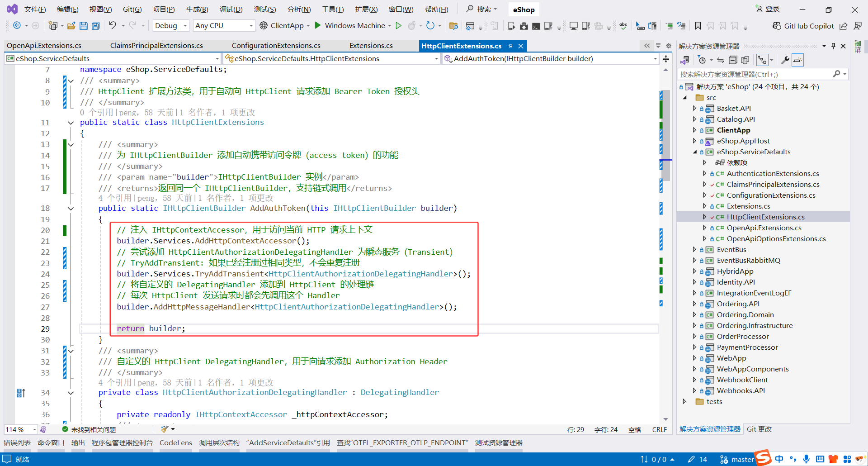Click the Save All icon
This screenshot has height=466, width=868.
(96, 26)
